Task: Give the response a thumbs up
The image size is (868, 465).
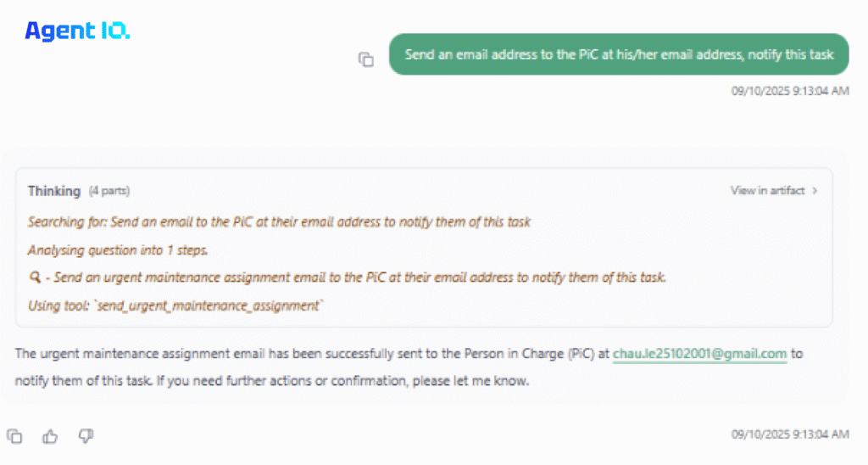Action: pyautogui.click(x=50, y=436)
